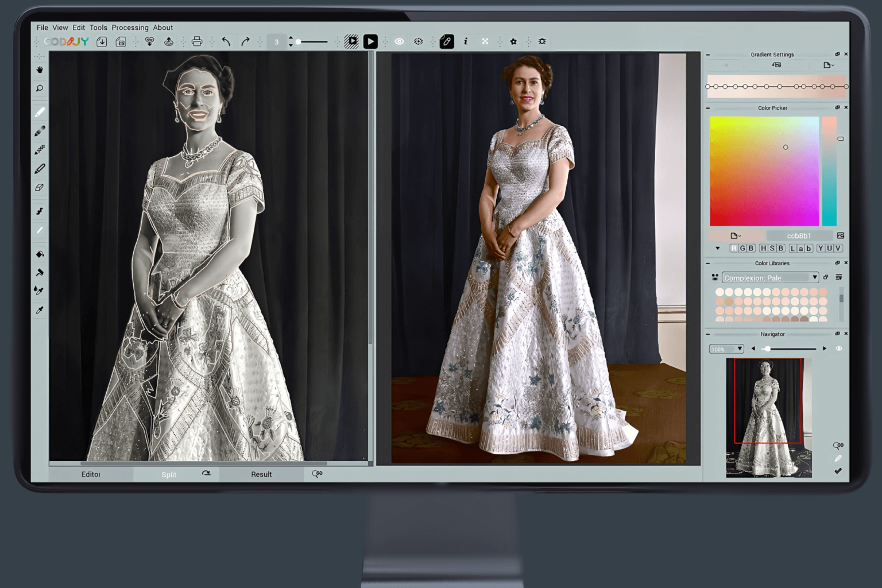
Task: Toggle the preview eye icon in the toolbar
Action: (x=400, y=41)
